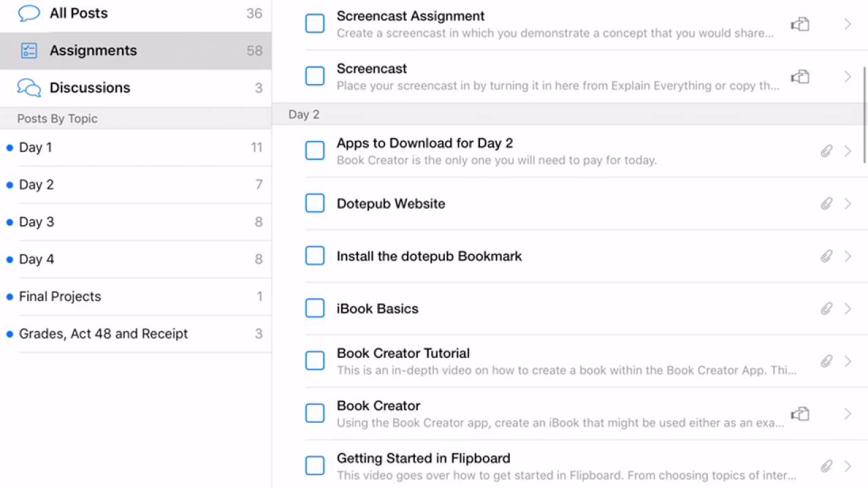Click chevron on the Screencast row
The image size is (868, 488).
pyautogui.click(x=848, y=77)
